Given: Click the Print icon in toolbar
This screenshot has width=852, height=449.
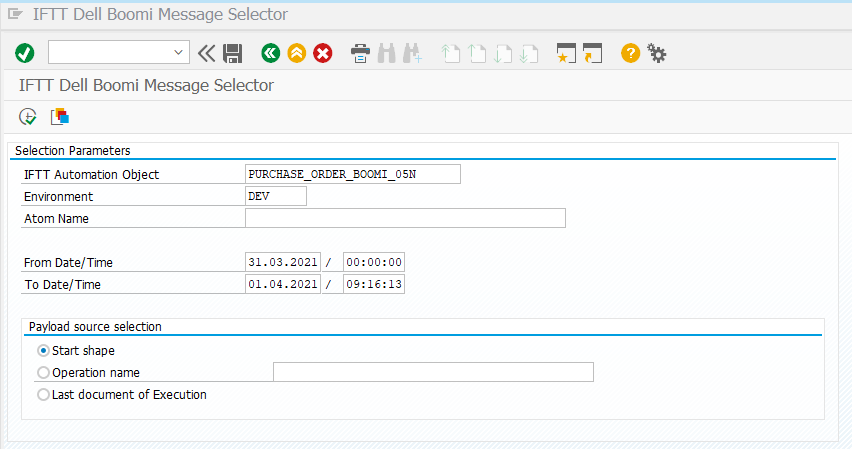Looking at the screenshot, I should [x=360, y=53].
